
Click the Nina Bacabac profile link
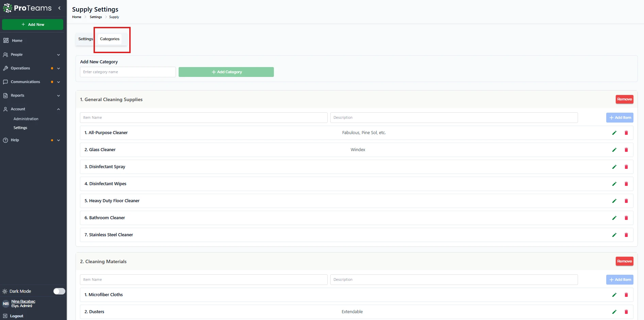(x=23, y=301)
